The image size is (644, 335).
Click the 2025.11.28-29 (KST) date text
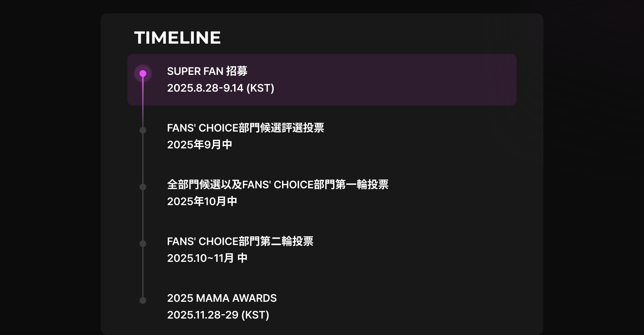(218, 315)
